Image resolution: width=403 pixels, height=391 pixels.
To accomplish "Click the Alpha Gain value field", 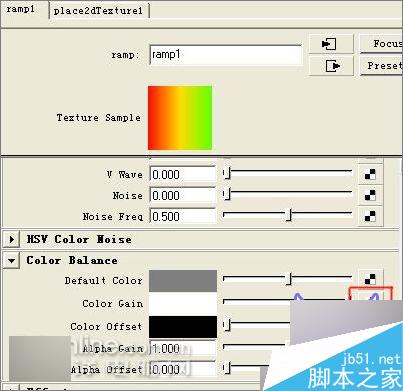I will tap(183, 349).
